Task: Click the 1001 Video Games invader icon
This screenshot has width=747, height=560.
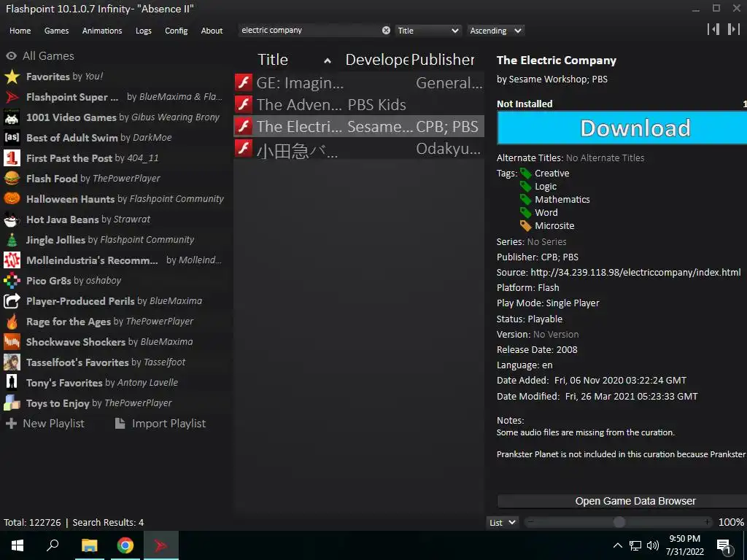Action: click(12, 117)
